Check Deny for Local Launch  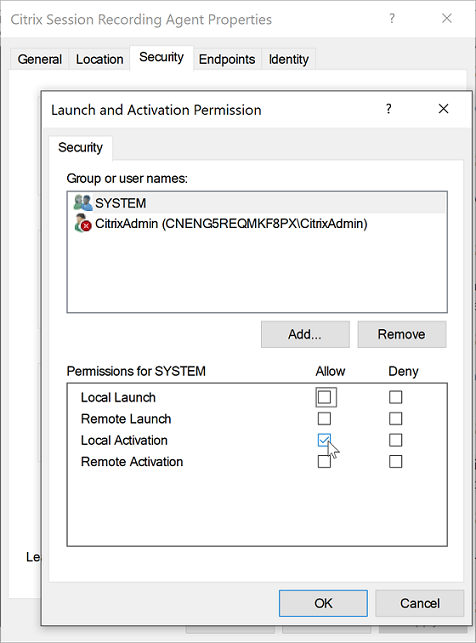396,397
